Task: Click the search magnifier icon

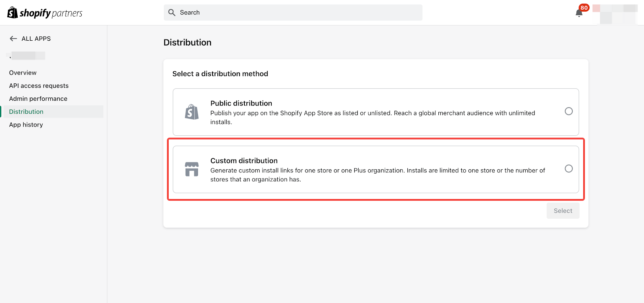Action: click(172, 12)
